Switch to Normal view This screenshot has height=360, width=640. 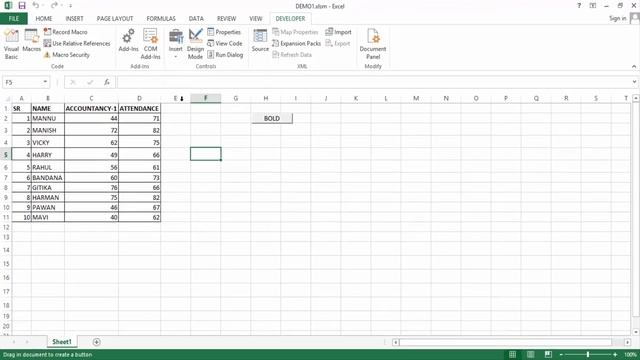click(512, 354)
